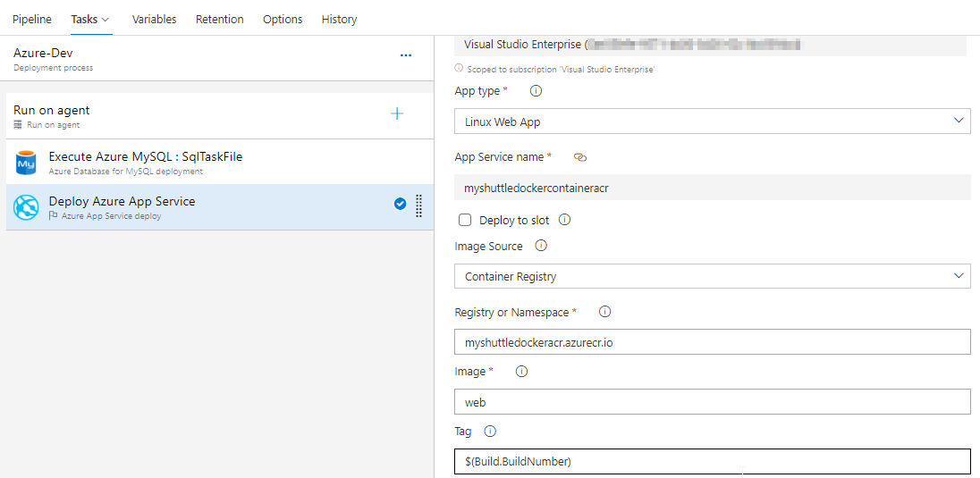Click the Tag field with $(Build.BuildNumber)

[x=713, y=462]
